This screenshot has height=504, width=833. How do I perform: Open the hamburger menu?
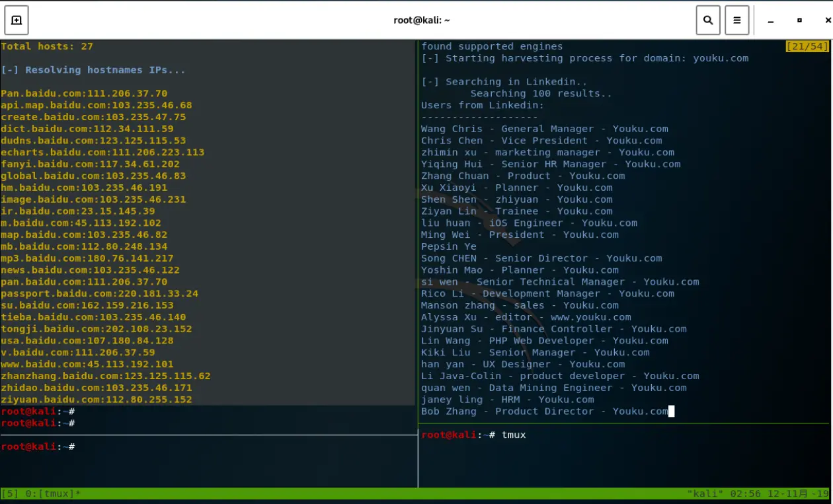coord(736,20)
